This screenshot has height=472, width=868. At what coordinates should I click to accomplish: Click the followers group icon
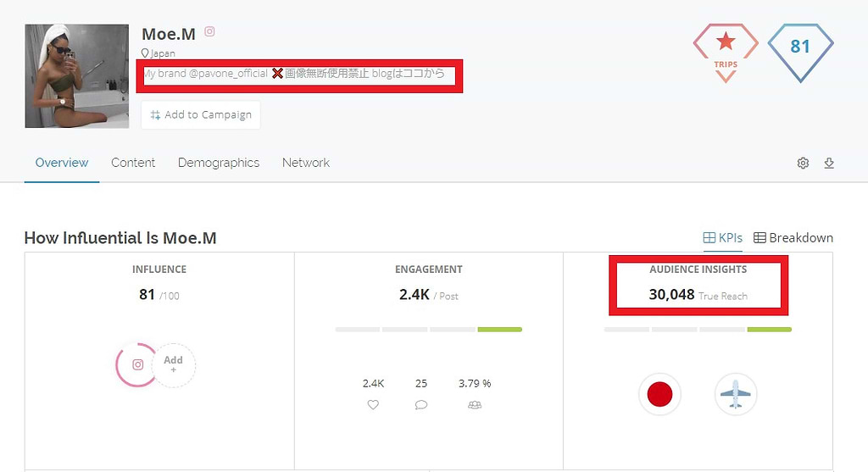click(475, 405)
